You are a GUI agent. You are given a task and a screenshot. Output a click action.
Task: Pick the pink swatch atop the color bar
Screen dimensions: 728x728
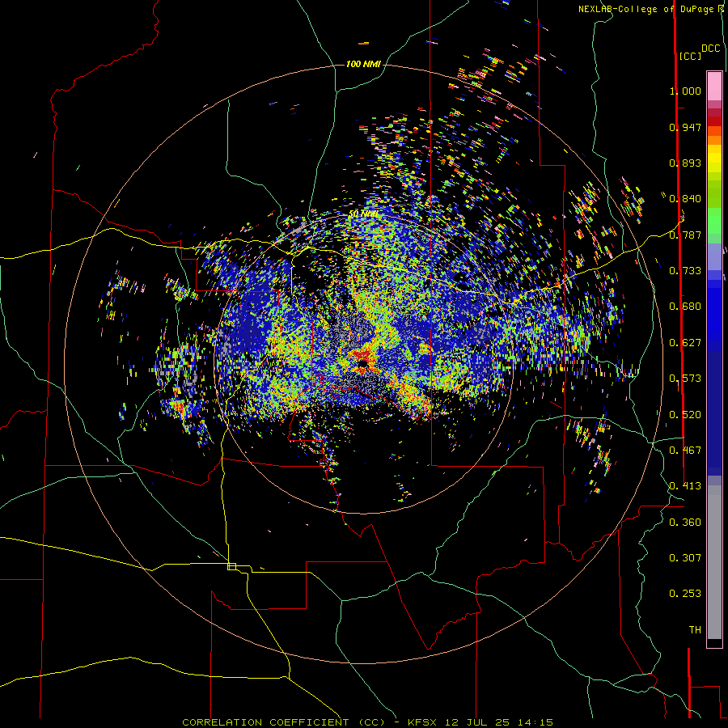coord(714,86)
